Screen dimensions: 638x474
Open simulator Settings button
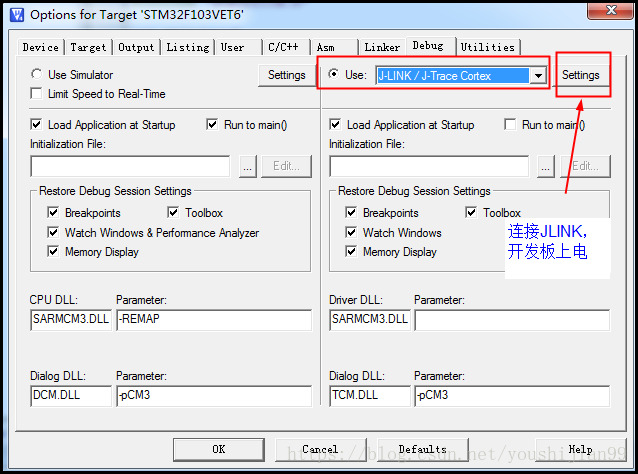coord(287,75)
